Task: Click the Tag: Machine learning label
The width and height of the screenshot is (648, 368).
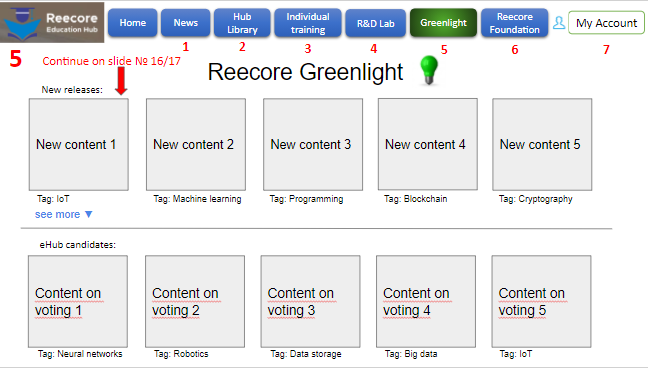Action: (197, 199)
